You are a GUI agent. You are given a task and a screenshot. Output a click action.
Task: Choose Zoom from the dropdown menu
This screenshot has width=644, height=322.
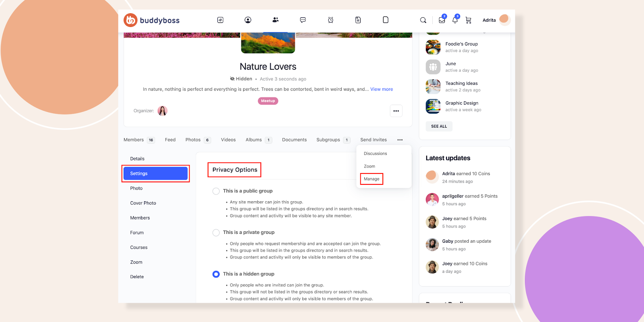[x=369, y=166]
